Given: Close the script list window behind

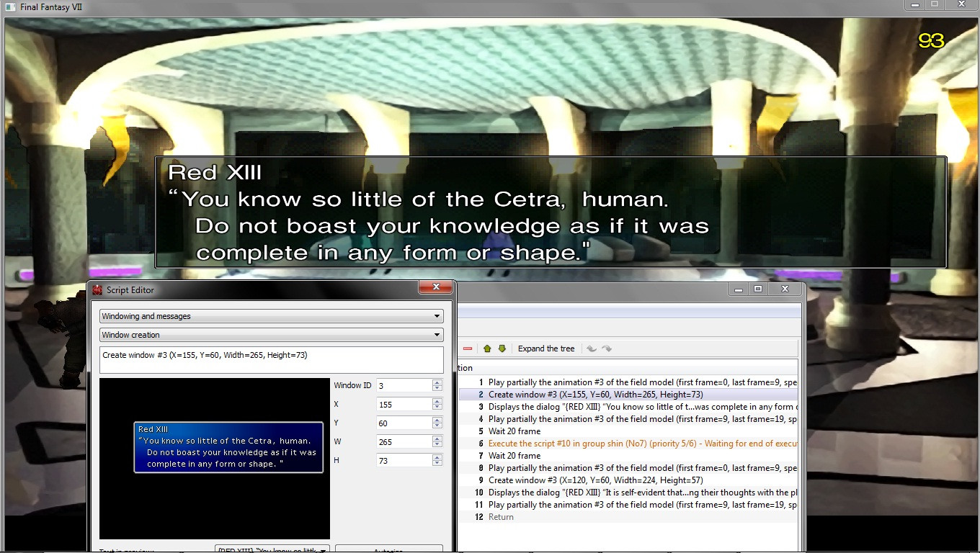Looking at the screenshot, I should (x=785, y=289).
